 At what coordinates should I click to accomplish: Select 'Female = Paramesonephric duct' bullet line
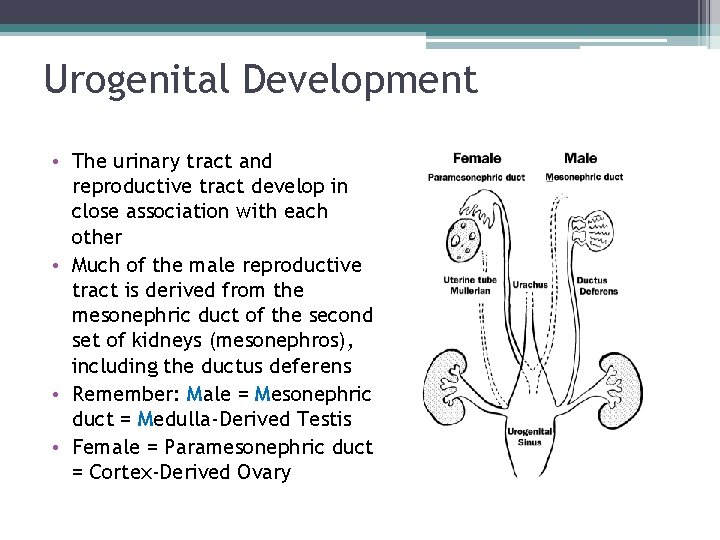tap(223, 447)
